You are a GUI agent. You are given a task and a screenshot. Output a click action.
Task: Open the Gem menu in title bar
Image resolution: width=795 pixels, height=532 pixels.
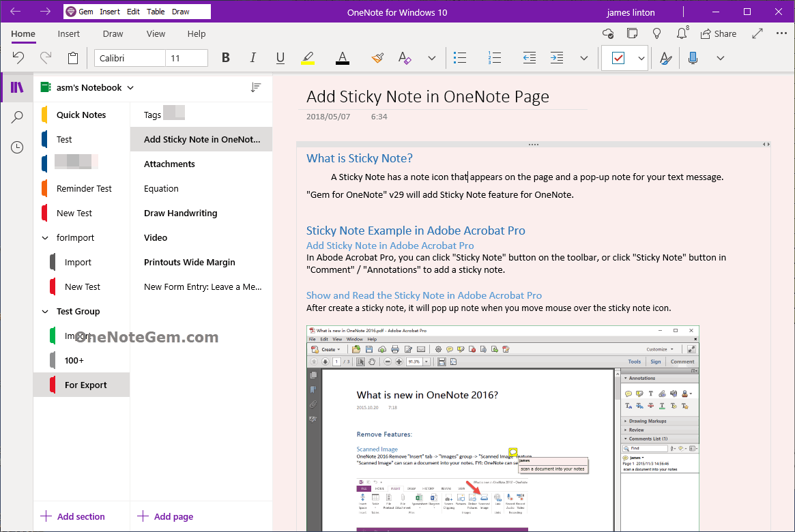tap(80, 12)
